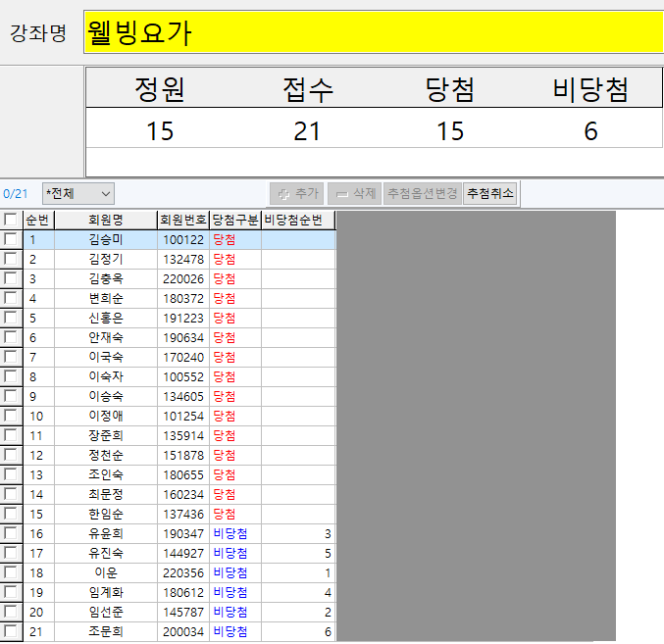
Task: Click the 정원 value 15
Action: (x=160, y=131)
